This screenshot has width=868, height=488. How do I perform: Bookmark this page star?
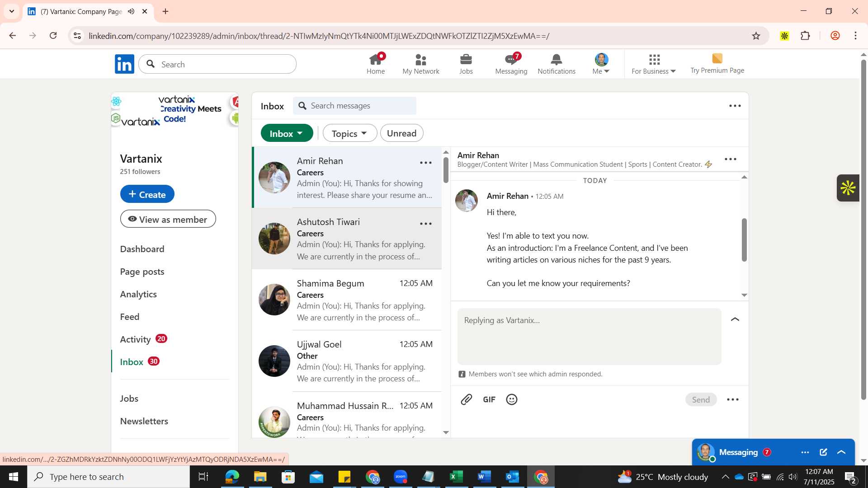pyautogui.click(x=756, y=36)
